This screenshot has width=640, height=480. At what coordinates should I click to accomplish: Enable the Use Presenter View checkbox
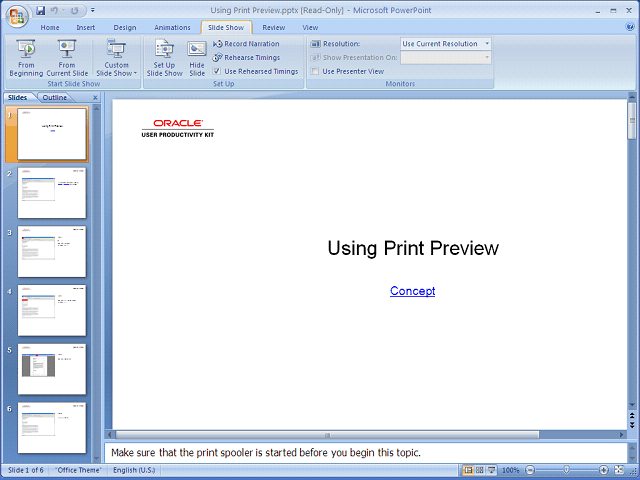315,71
